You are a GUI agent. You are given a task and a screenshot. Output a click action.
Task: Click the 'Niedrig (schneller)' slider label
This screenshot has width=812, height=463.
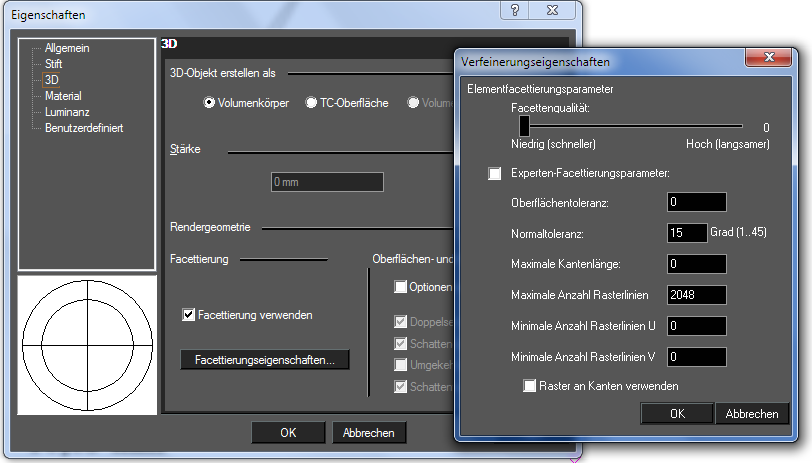(x=553, y=144)
